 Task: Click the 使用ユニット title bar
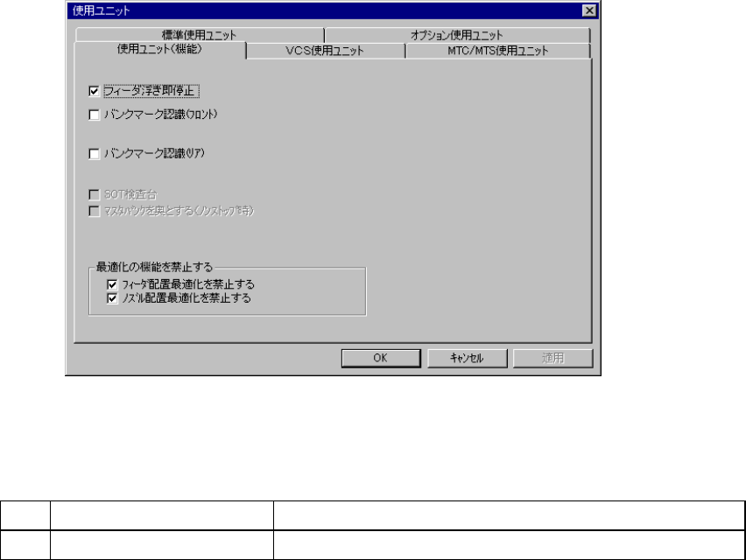pos(323,10)
